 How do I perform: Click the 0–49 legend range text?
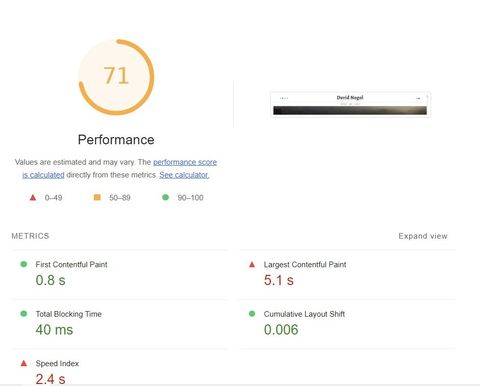pos(53,198)
